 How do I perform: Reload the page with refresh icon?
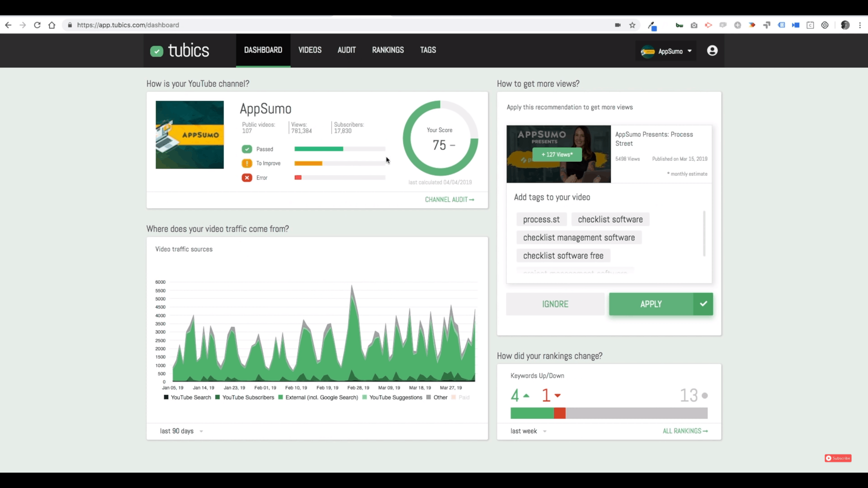[38, 25]
